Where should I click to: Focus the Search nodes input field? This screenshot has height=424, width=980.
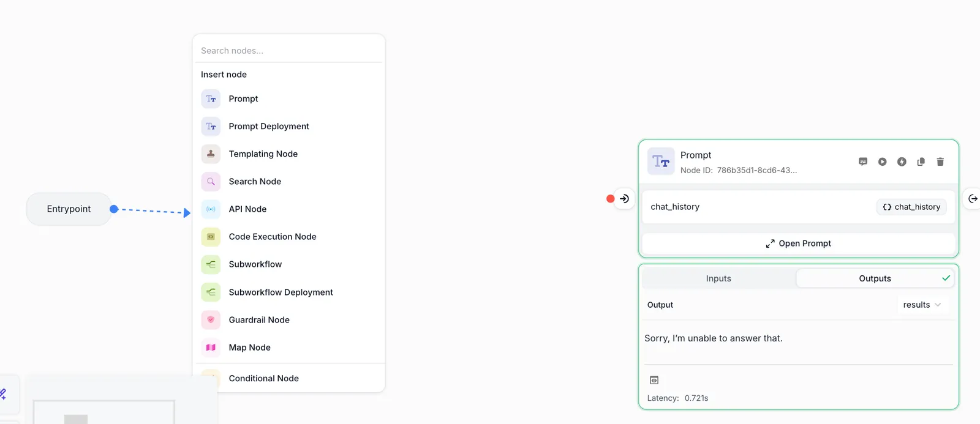[288, 50]
